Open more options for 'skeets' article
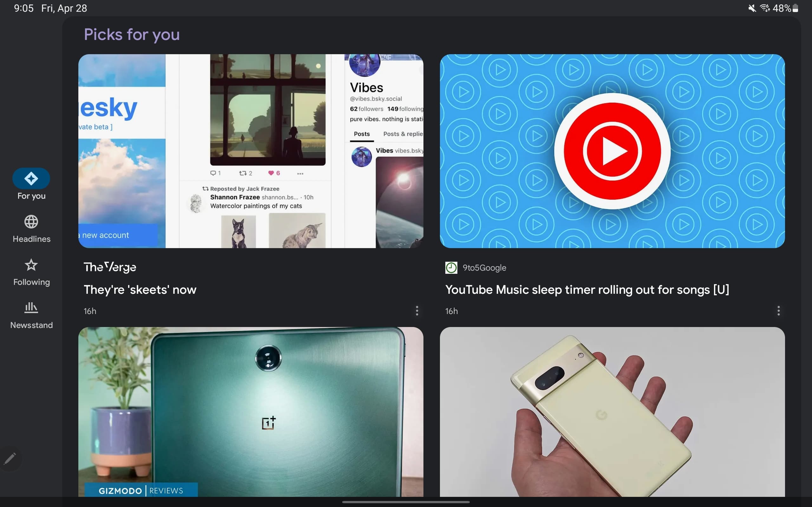The height and width of the screenshot is (507, 812). [417, 311]
